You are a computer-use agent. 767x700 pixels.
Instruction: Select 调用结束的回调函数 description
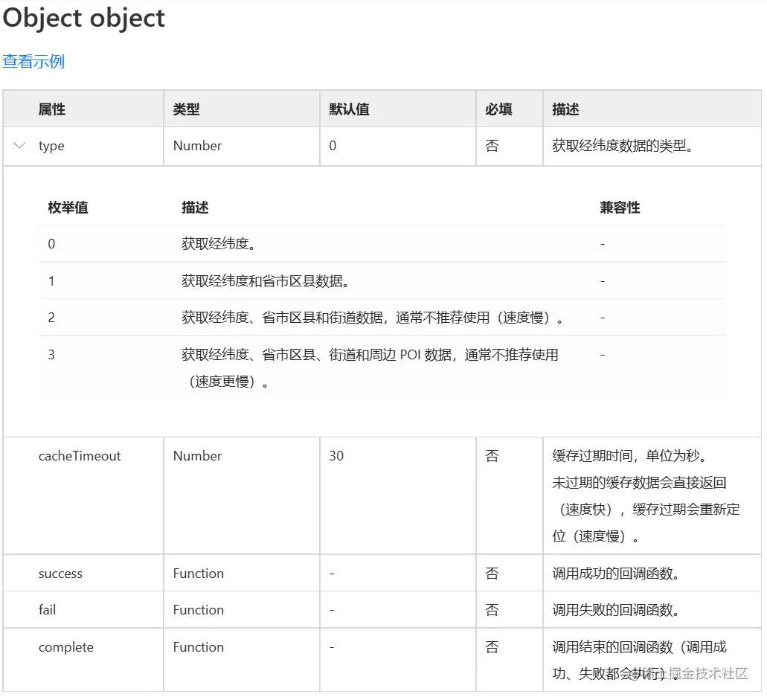coord(639,661)
